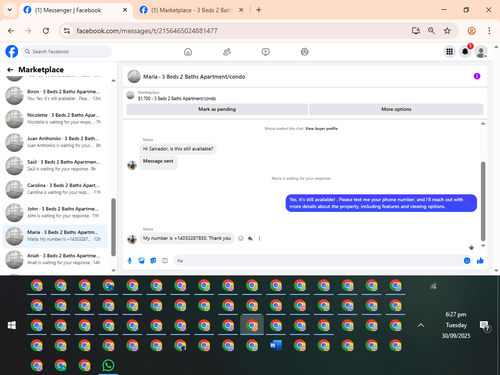This screenshot has width=500, height=375.
Task: Click the site information icon in address bar
Action: point(67,31)
